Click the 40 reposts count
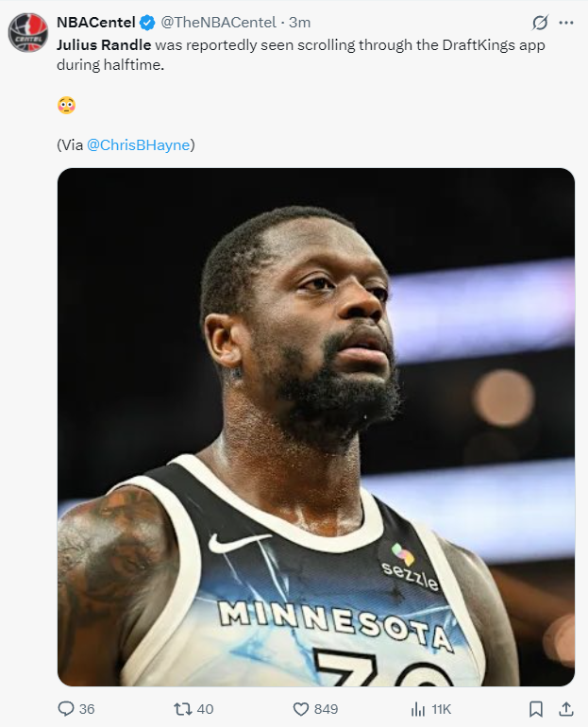Viewport: 588px width, 727px height. point(205,709)
